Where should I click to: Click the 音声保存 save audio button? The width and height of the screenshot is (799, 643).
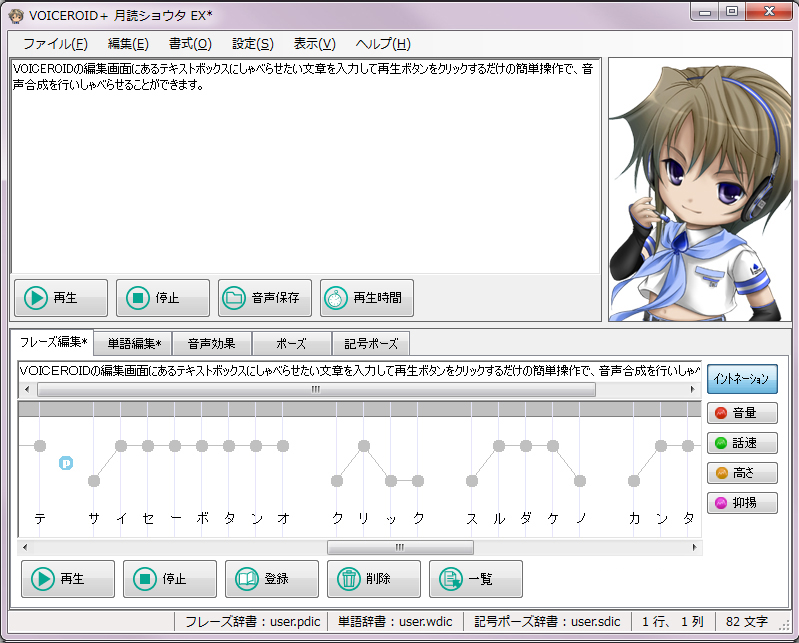pos(264,298)
